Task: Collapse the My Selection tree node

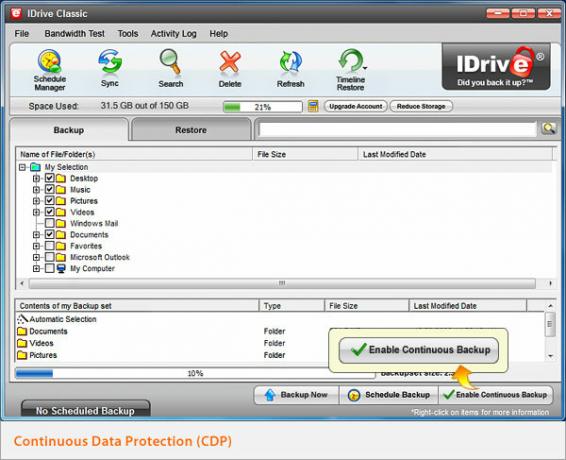Action: [22, 167]
